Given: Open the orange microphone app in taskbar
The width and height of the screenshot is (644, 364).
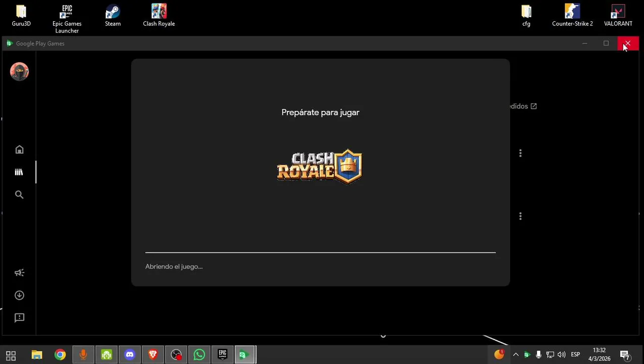Looking at the screenshot, I should 83,355.
